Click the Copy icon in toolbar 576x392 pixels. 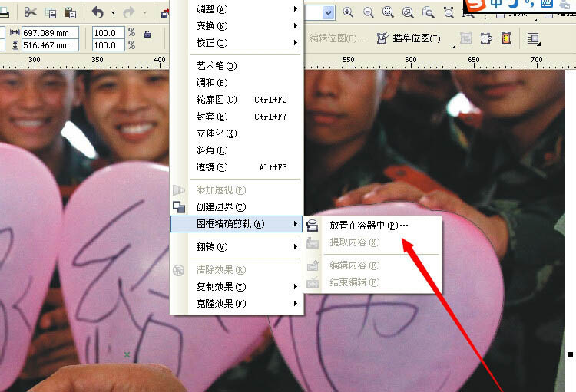(x=51, y=13)
